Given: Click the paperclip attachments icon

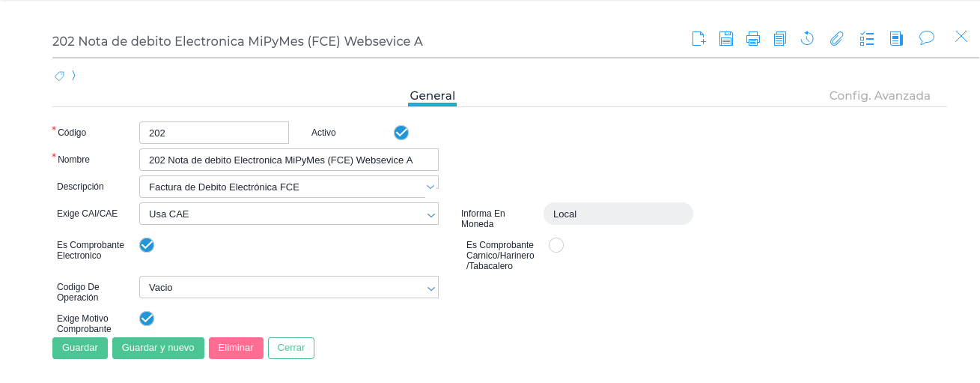Looking at the screenshot, I should (836, 38).
